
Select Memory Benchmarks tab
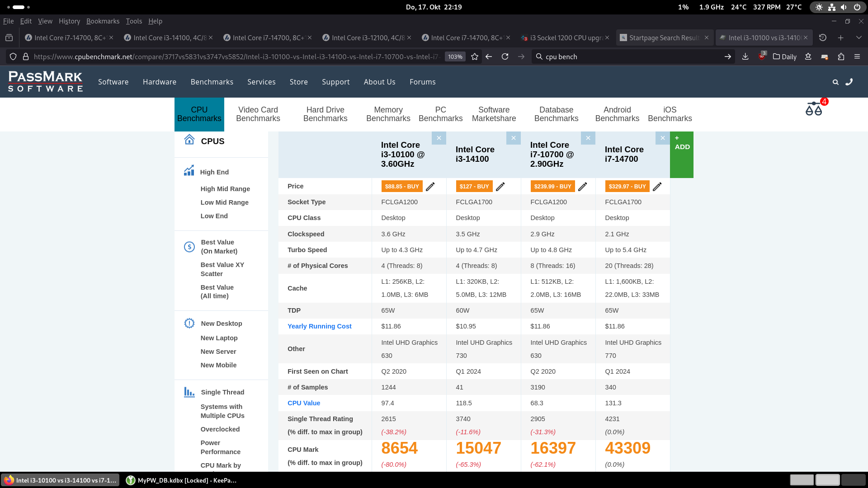coord(388,114)
